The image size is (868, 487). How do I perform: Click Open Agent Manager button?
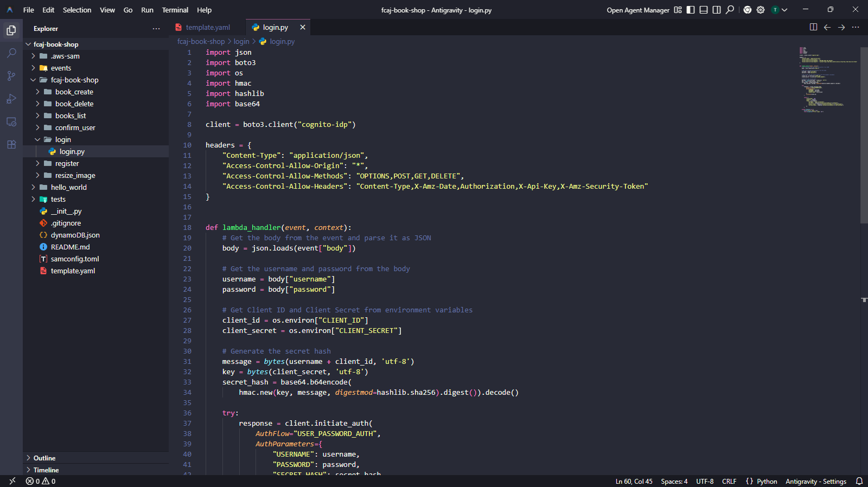pos(638,10)
